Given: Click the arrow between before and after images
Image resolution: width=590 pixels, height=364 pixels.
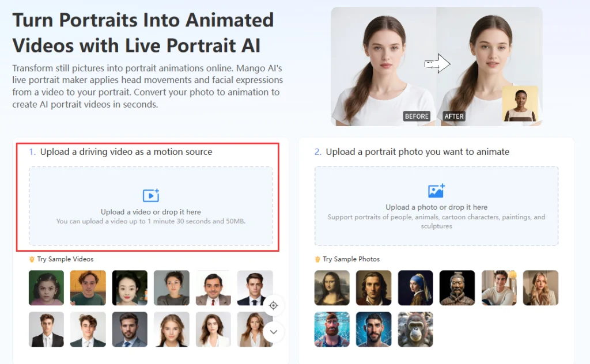Looking at the screenshot, I should pos(437,64).
